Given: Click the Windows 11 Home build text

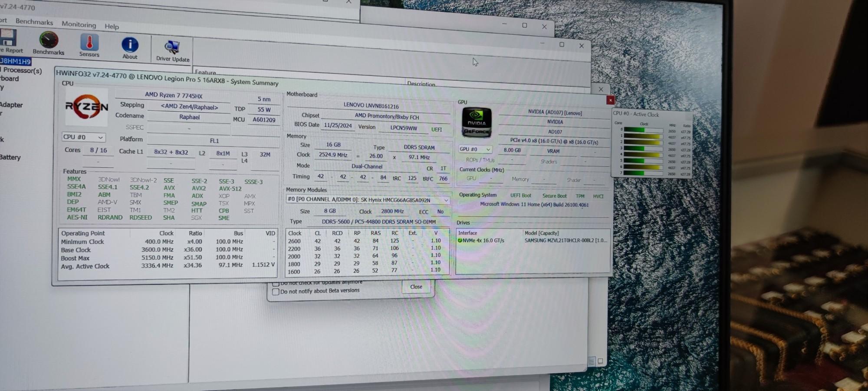Looking at the screenshot, I should pyautogui.click(x=534, y=204).
